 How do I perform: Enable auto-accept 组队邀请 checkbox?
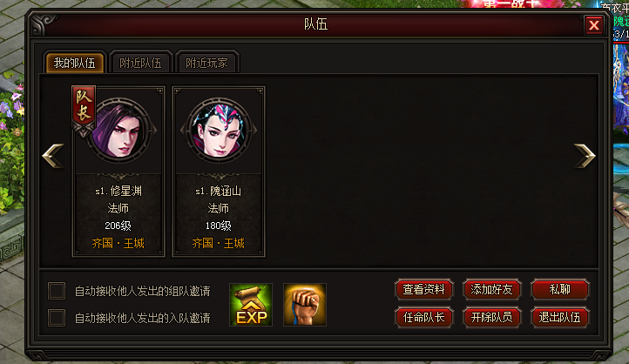coord(57,291)
